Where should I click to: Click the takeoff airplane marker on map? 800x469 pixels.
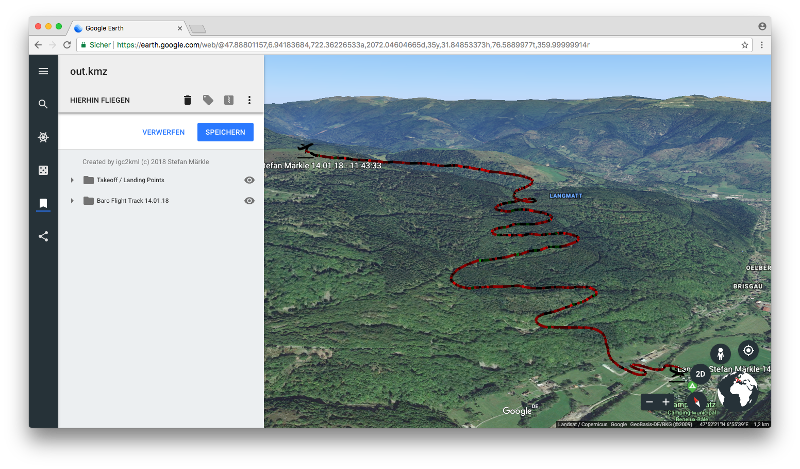point(305,148)
